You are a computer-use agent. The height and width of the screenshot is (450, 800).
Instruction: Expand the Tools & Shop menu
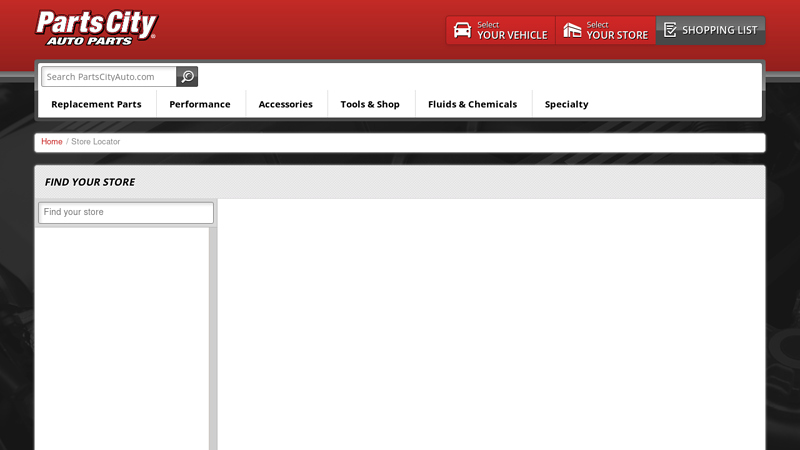click(x=370, y=104)
